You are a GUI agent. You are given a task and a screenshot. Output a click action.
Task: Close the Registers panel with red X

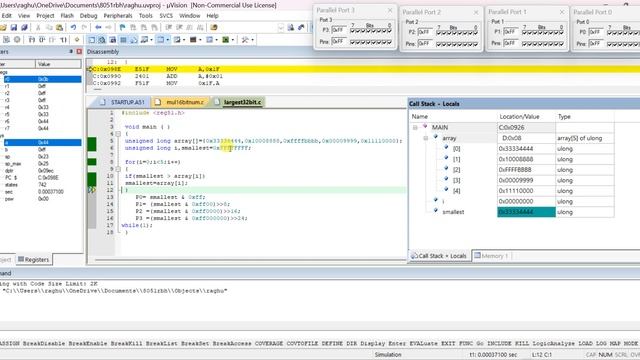(x=79, y=52)
